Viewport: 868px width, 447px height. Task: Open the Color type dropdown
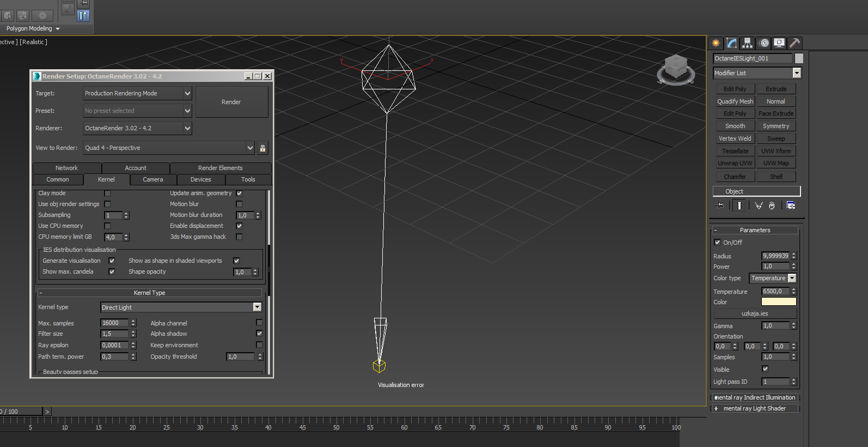point(773,278)
